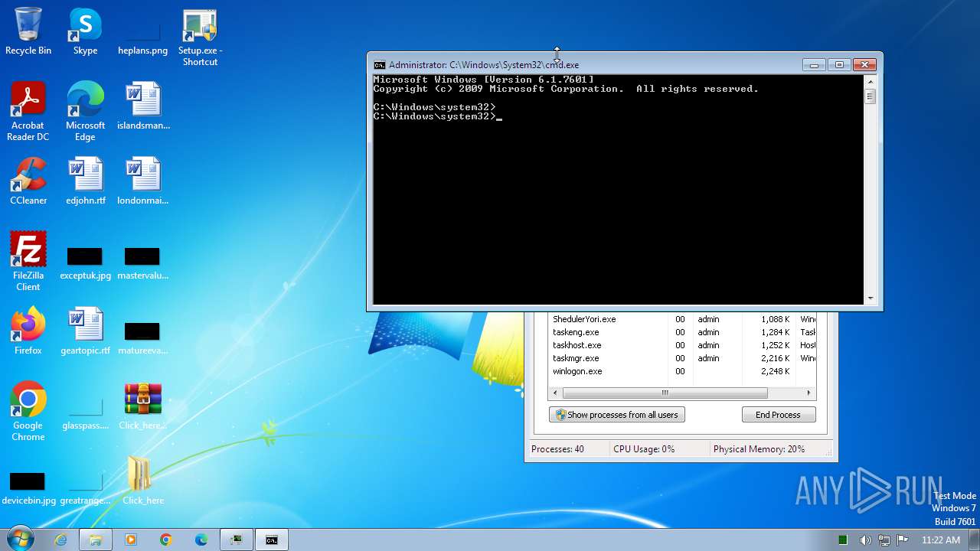Select the taskhost.exe process row
This screenshot has width=980, height=551.
682,345
